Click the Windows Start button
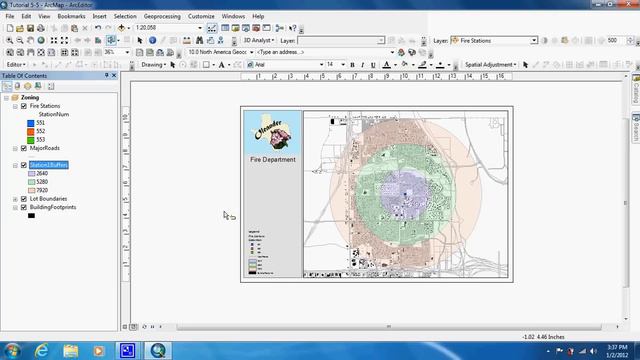640x360 pixels. pyautogui.click(x=12, y=351)
